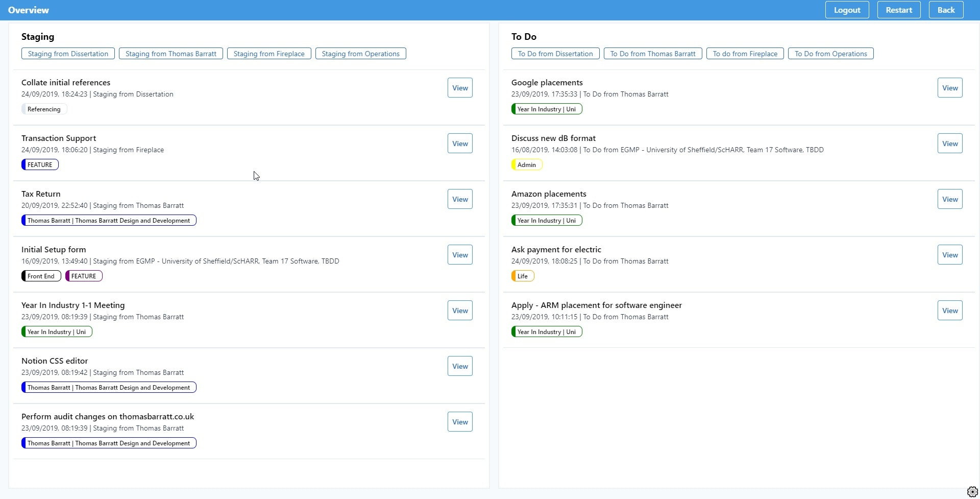980x499 pixels.
Task: Filter by To Do from Operations
Action: 831,54
